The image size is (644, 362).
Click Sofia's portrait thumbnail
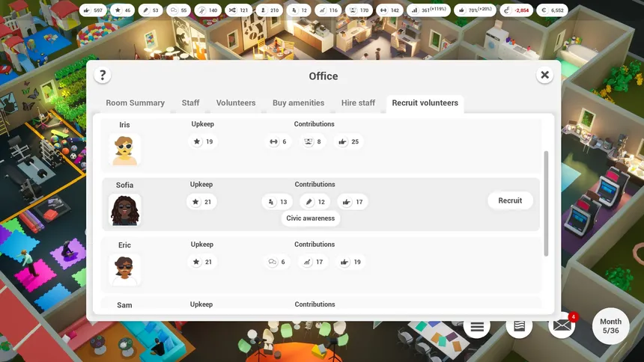[x=125, y=209]
